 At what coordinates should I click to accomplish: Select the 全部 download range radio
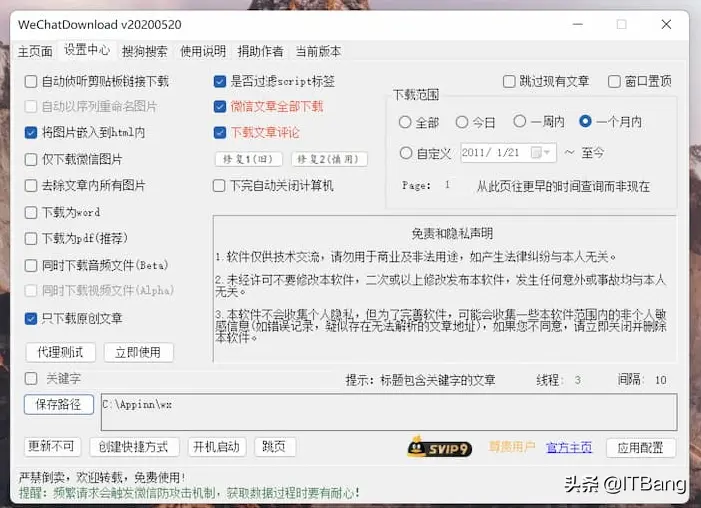[x=405, y=122]
